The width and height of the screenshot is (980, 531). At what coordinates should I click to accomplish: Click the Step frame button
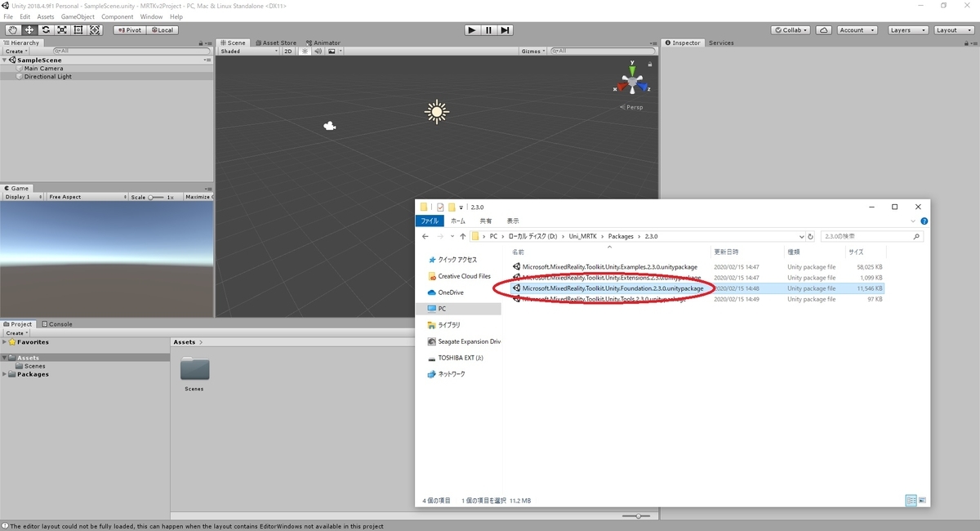tap(506, 30)
